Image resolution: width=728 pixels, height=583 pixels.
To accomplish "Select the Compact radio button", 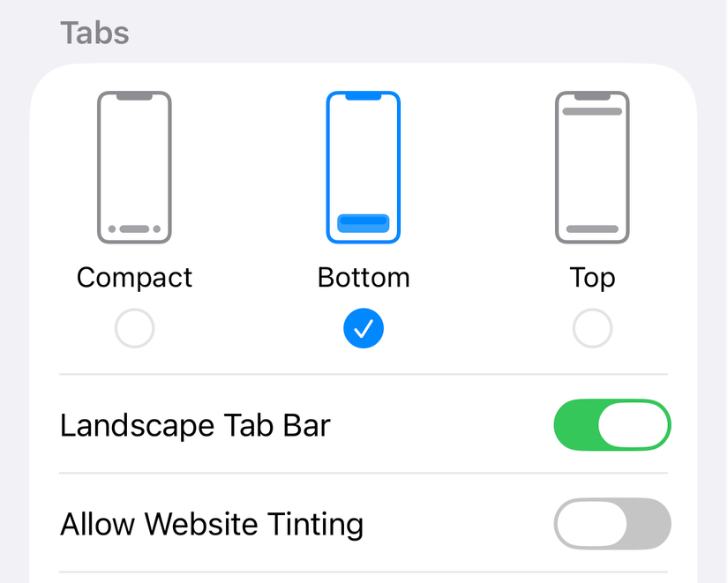I will tap(134, 327).
